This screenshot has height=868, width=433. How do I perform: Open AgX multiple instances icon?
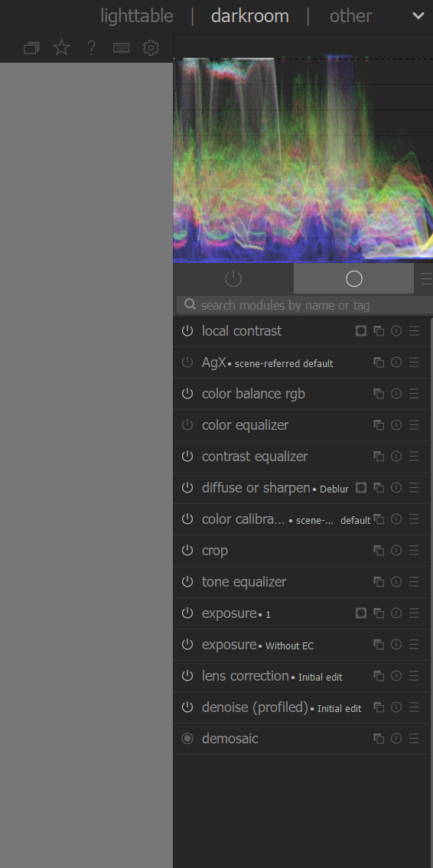click(x=379, y=362)
